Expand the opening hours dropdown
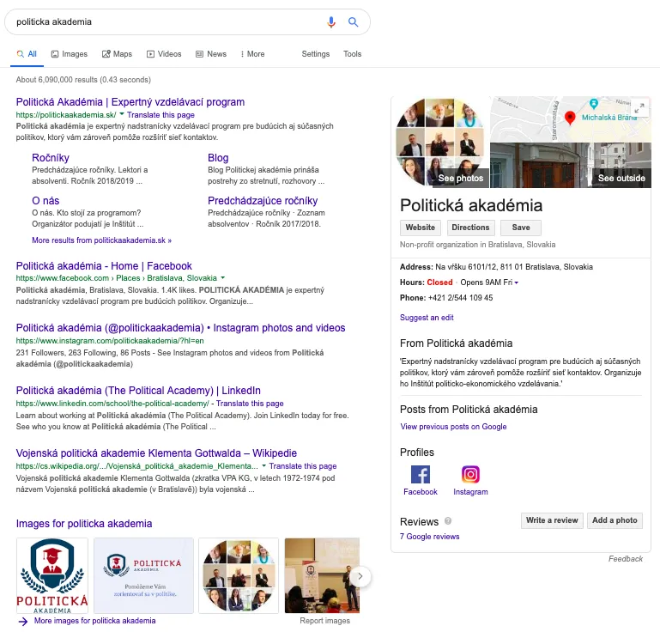The width and height of the screenshot is (660, 644). [x=517, y=283]
